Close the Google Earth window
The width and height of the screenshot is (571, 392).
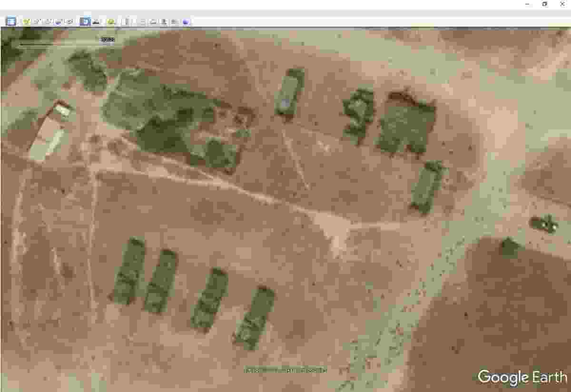(561, 4)
